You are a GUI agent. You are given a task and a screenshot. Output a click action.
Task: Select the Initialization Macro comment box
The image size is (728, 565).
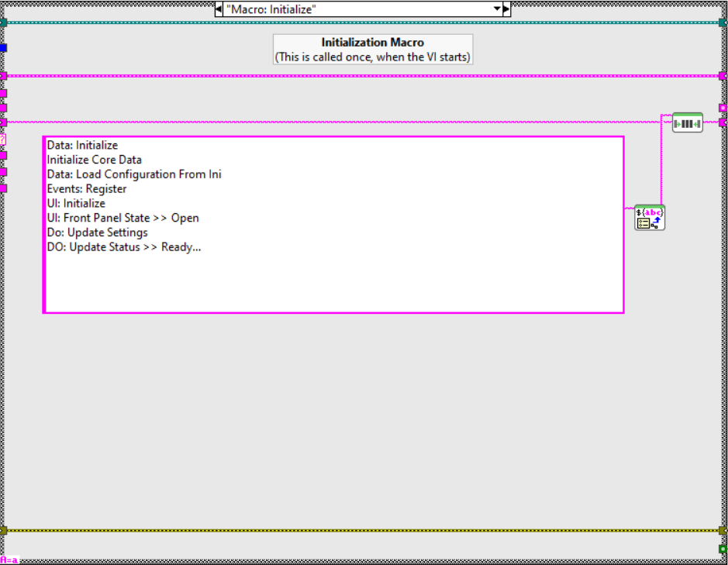point(373,50)
